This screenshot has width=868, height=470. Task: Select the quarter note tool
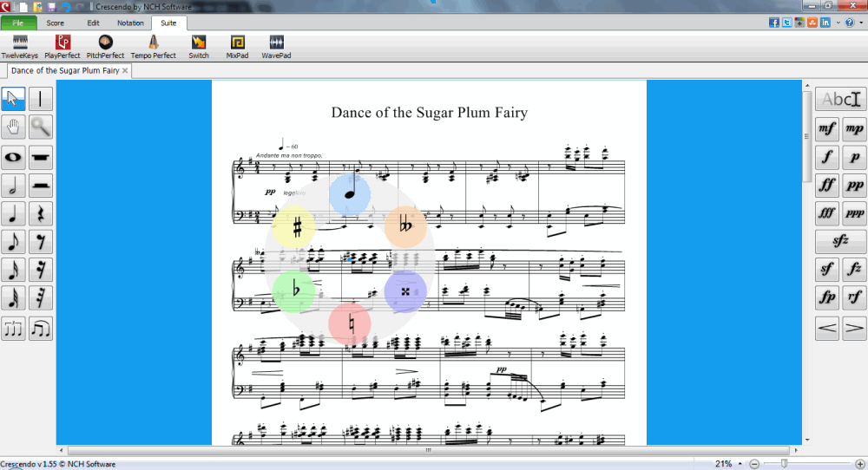point(13,214)
